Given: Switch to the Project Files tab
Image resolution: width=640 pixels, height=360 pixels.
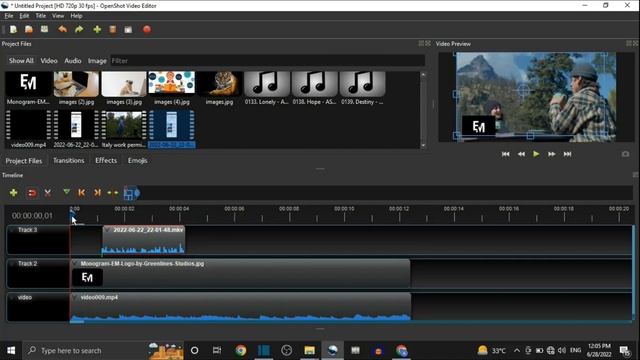Looking at the screenshot, I should (x=24, y=161).
